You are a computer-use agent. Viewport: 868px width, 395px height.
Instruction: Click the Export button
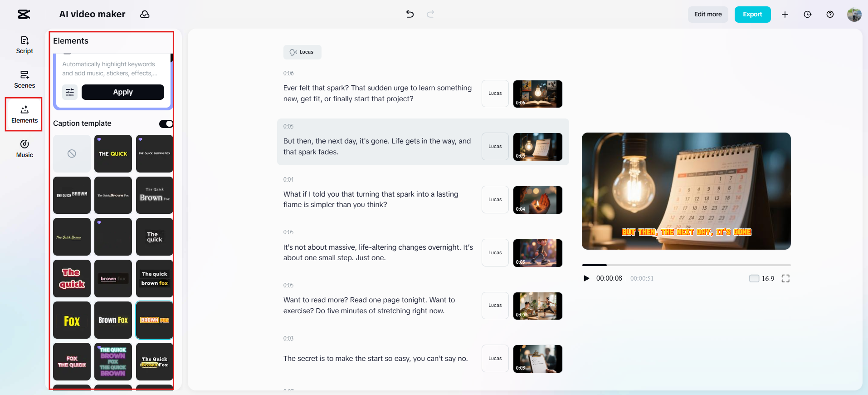[x=752, y=15]
